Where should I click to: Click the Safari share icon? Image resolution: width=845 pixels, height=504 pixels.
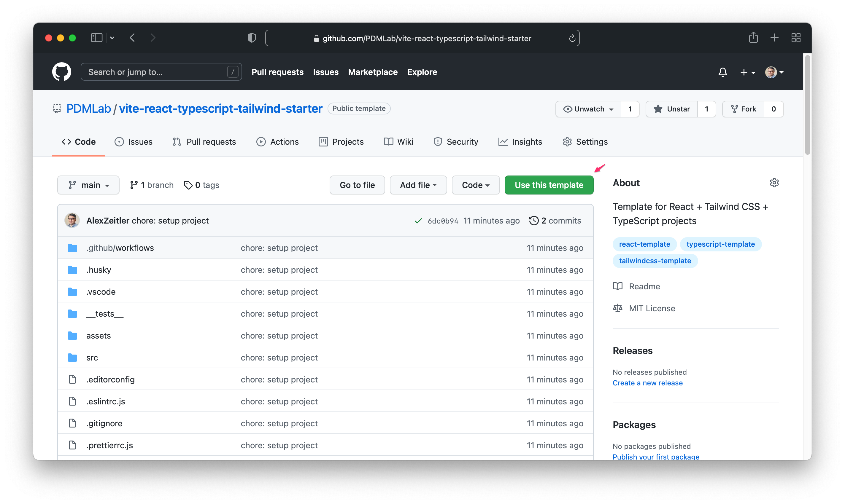point(753,37)
